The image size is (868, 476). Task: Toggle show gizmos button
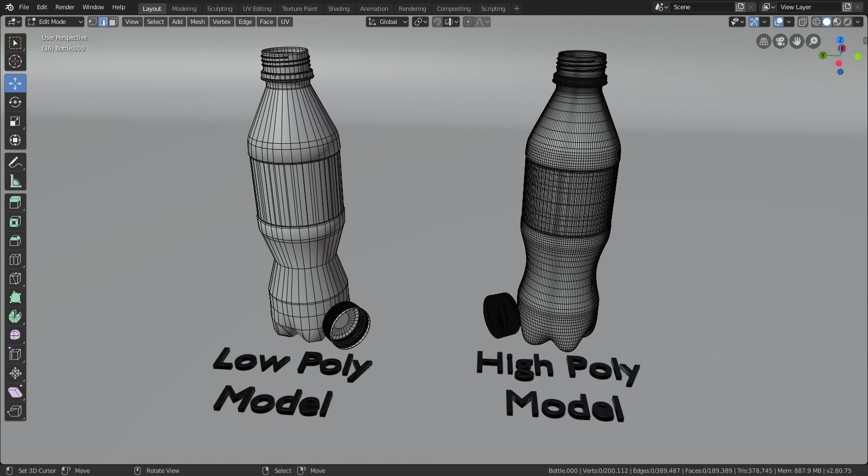[754, 22]
